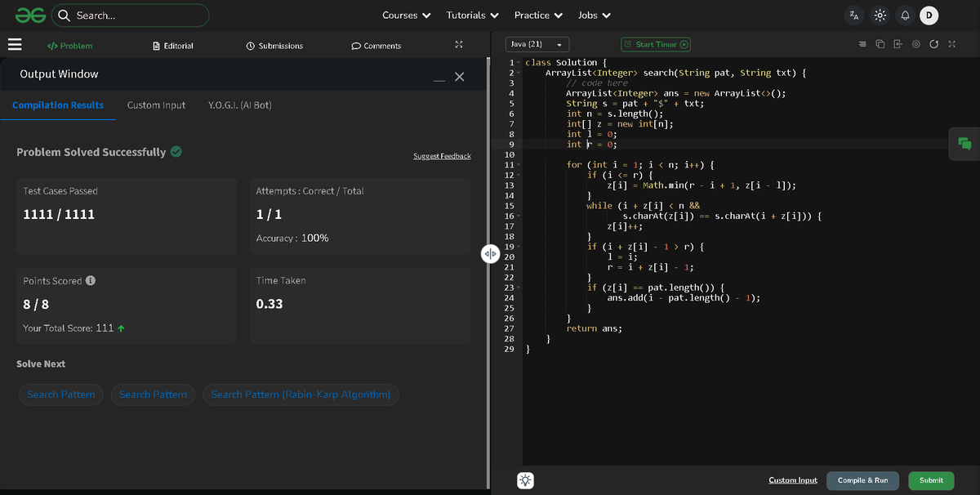Click the Solve Next heading
Screen dimensions: 980x495
pyautogui.click(x=41, y=363)
